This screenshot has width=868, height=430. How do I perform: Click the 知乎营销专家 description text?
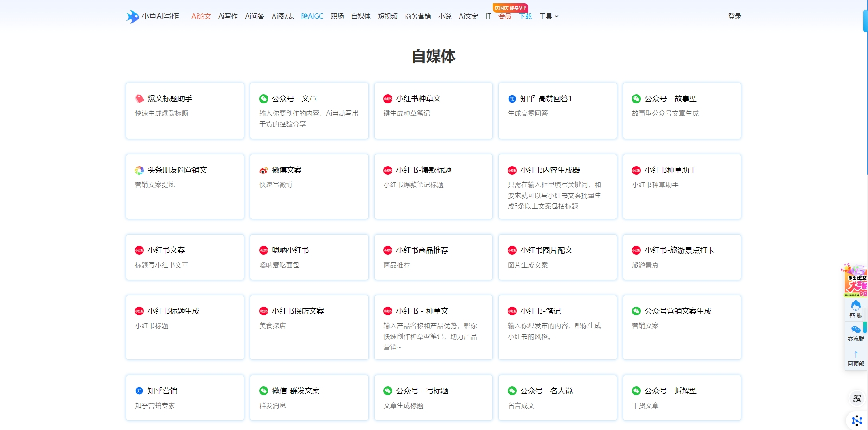point(155,406)
